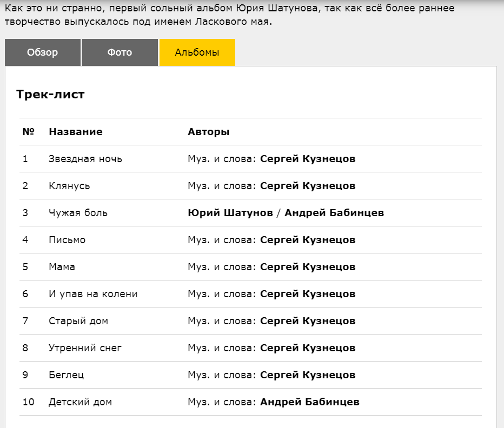Select track title Чужая боль
Viewport: 504px width, 428px height.
click(x=78, y=213)
